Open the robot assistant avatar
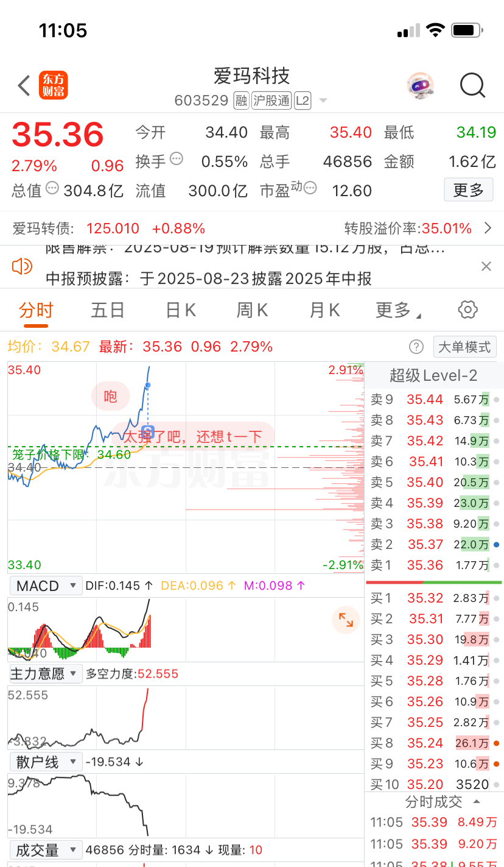 [x=420, y=85]
